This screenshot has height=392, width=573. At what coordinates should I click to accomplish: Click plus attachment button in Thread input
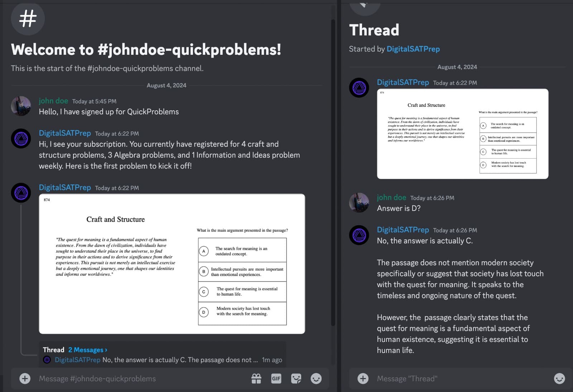tap(363, 378)
